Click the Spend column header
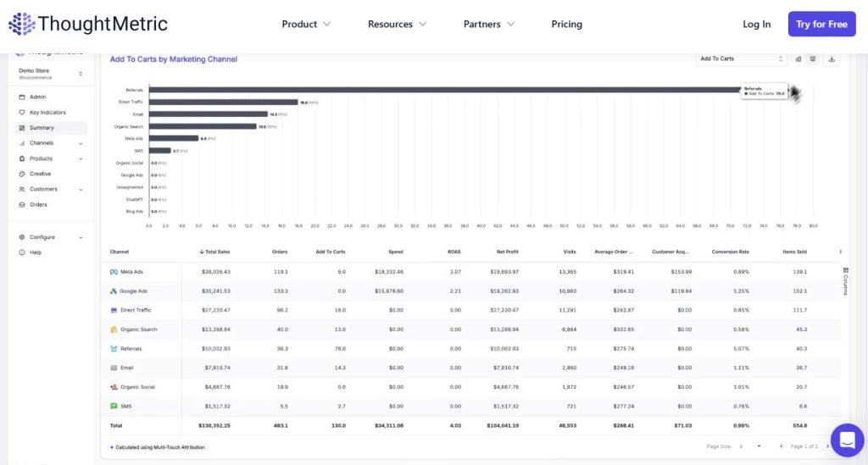868x465 pixels. [396, 252]
